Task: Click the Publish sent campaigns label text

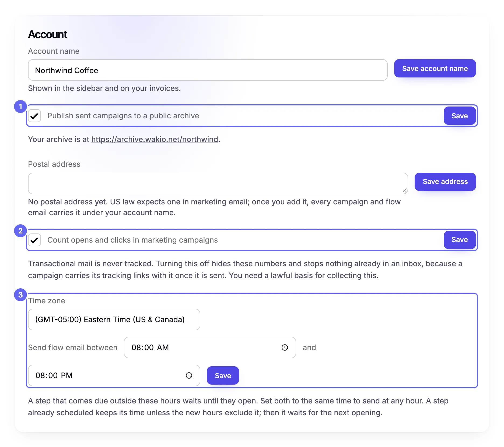Action: 123,116
